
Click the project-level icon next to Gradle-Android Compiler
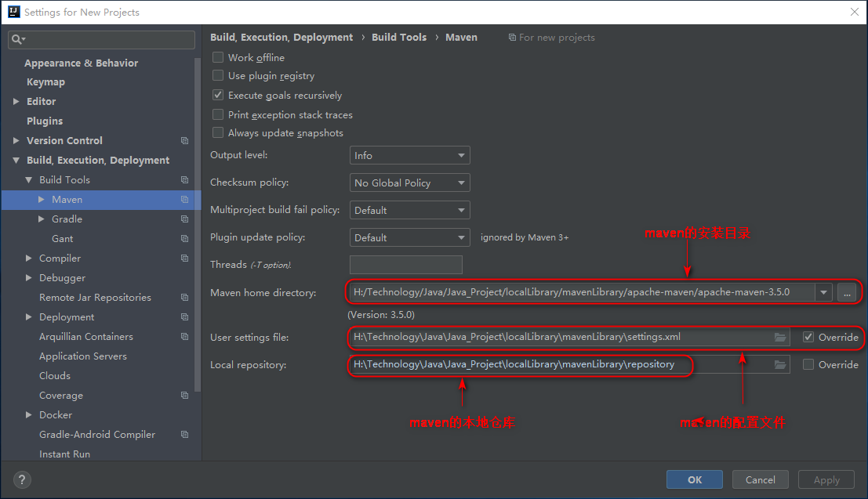tap(185, 435)
